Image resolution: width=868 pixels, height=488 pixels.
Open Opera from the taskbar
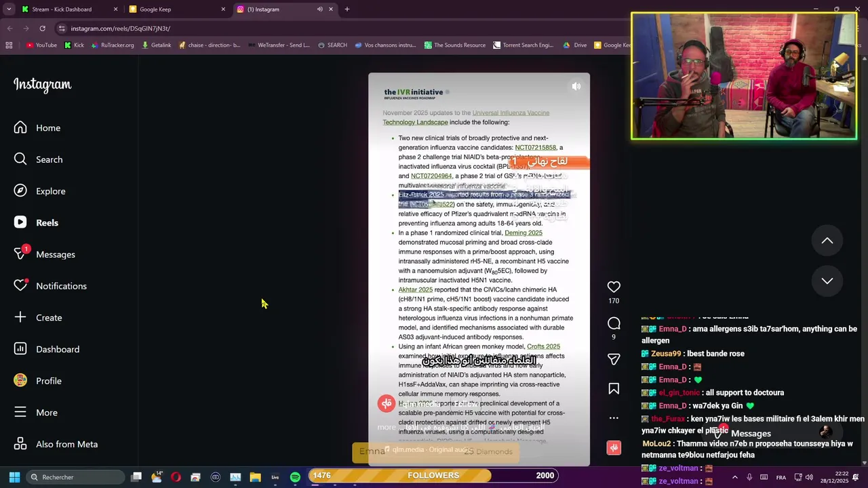176,477
